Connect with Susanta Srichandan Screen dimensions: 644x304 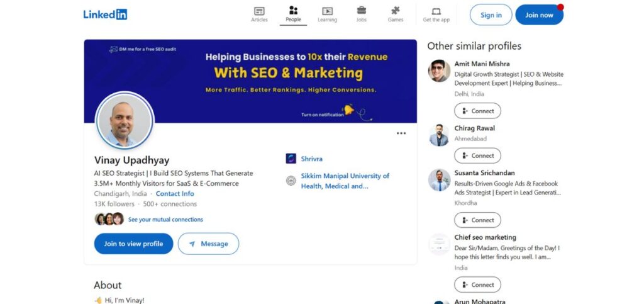pyautogui.click(x=478, y=220)
